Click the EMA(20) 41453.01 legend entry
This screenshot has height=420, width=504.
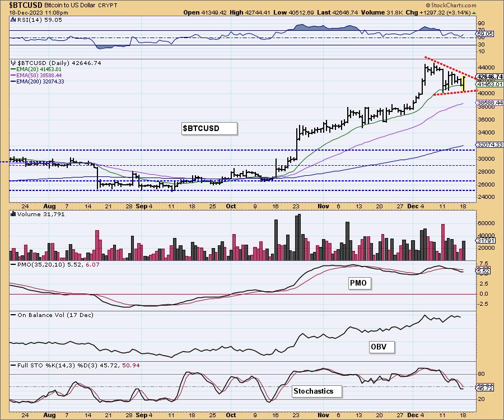coord(39,69)
